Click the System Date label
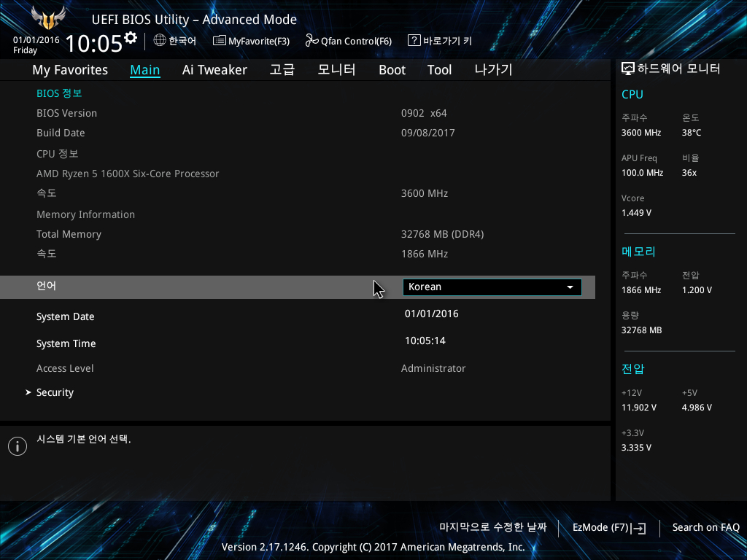 coord(65,316)
